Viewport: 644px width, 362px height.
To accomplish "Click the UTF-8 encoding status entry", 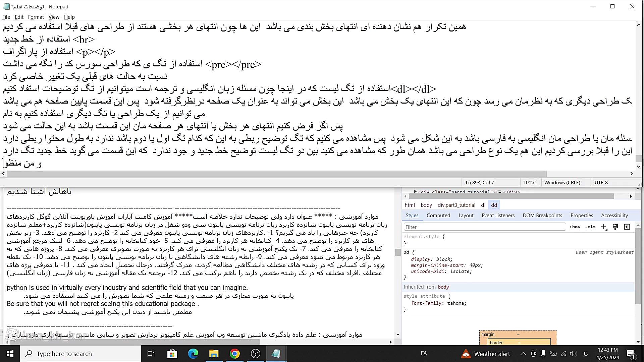I will point(601,183).
